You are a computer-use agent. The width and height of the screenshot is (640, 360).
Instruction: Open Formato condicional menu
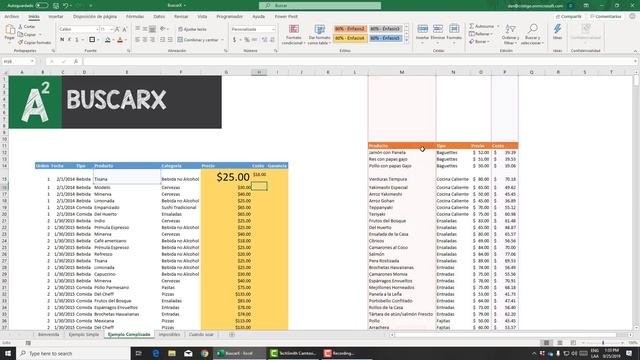(293, 34)
